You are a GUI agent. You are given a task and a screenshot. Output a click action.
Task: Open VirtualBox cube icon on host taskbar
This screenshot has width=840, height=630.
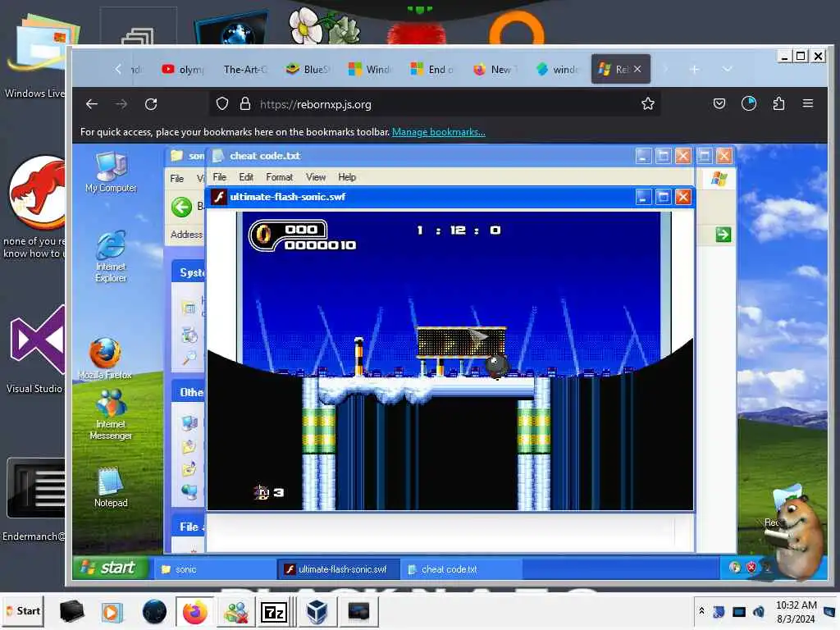[316, 612]
